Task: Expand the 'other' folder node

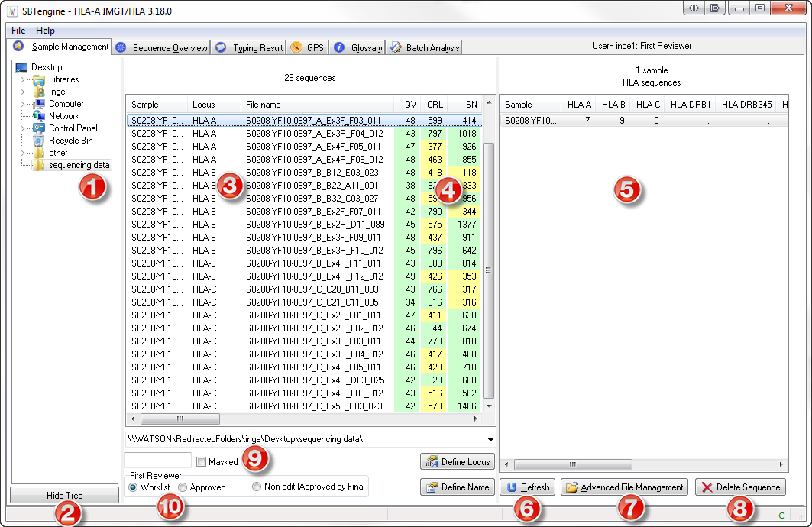Action: [22, 154]
